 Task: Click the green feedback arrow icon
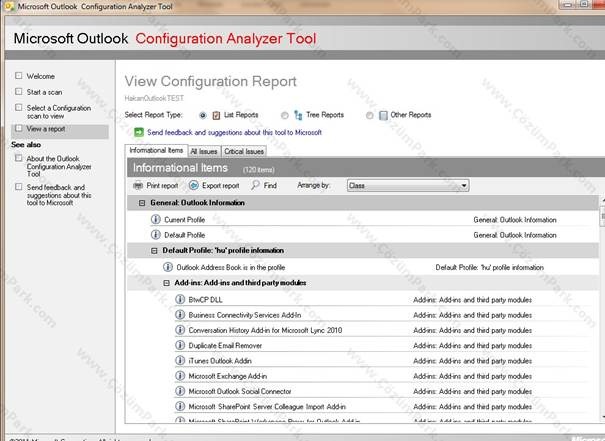point(139,132)
